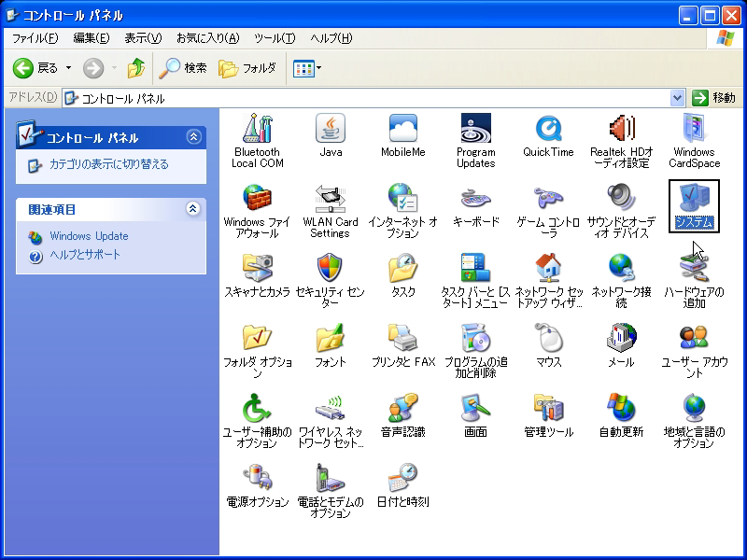Open ユーザー アカウント icon
Screen dimensions: 747x560
pyautogui.click(x=694, y=338)
